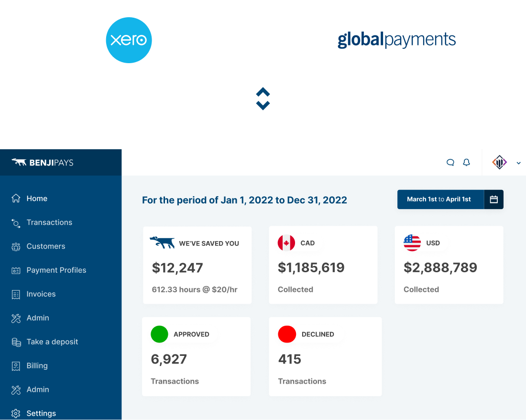The height and width of the screenshot is (420, 526).
Task: Click the chat message bubble icon
Action: (x=450, y=163)
